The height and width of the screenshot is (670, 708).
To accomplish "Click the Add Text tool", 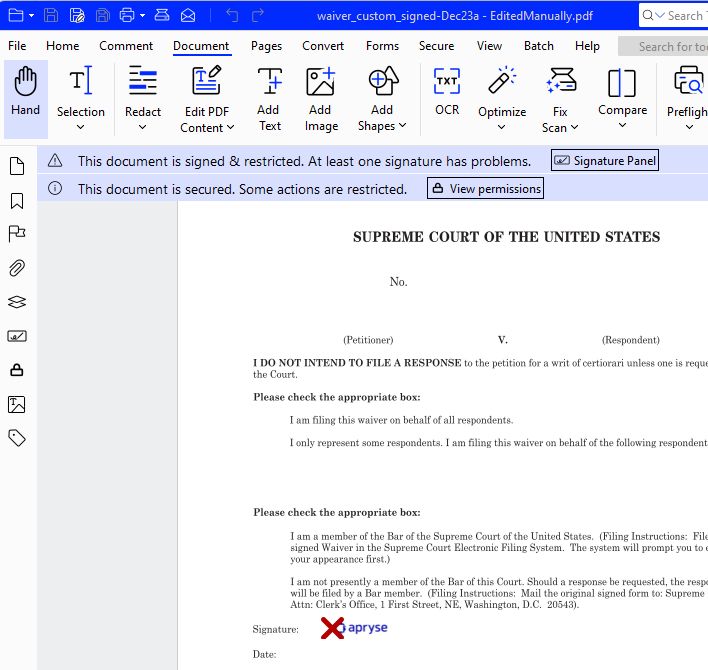I will pyautogui.click(x=270, y=98).
